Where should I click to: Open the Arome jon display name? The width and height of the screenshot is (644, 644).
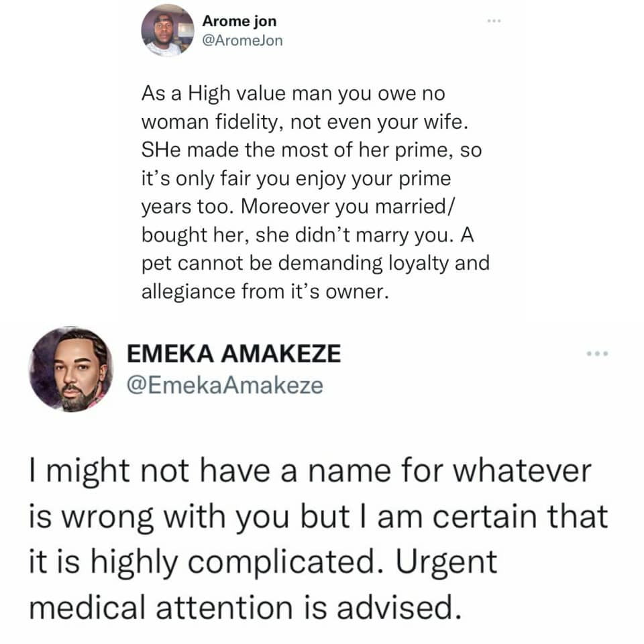(239, 22)
